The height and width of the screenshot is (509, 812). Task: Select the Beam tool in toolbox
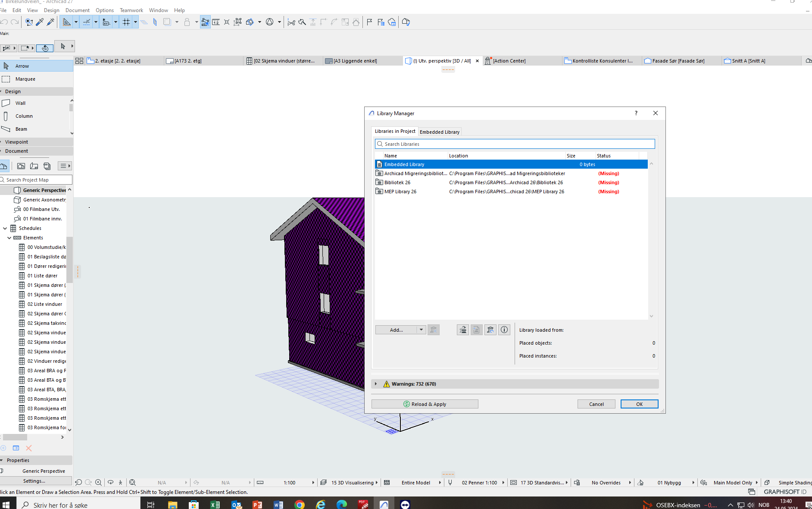(21, 129)
